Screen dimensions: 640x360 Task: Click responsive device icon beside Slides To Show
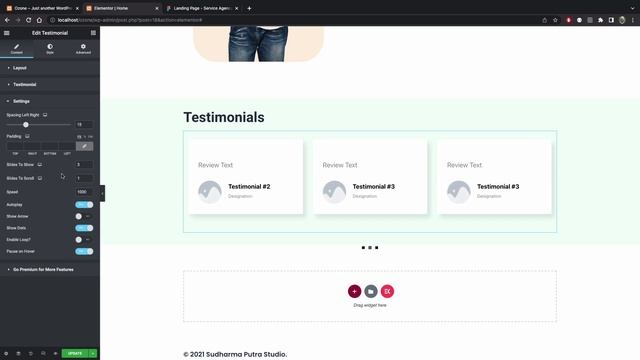pos(40,164)
